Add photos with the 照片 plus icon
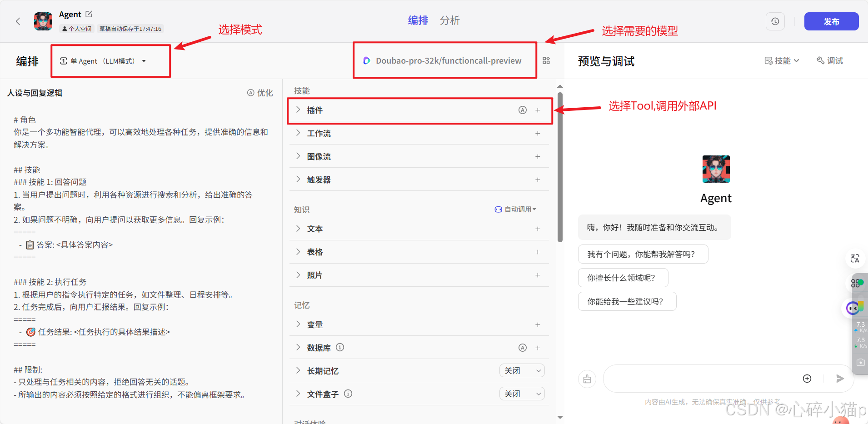The image size is (868, 424). [538, 275]
